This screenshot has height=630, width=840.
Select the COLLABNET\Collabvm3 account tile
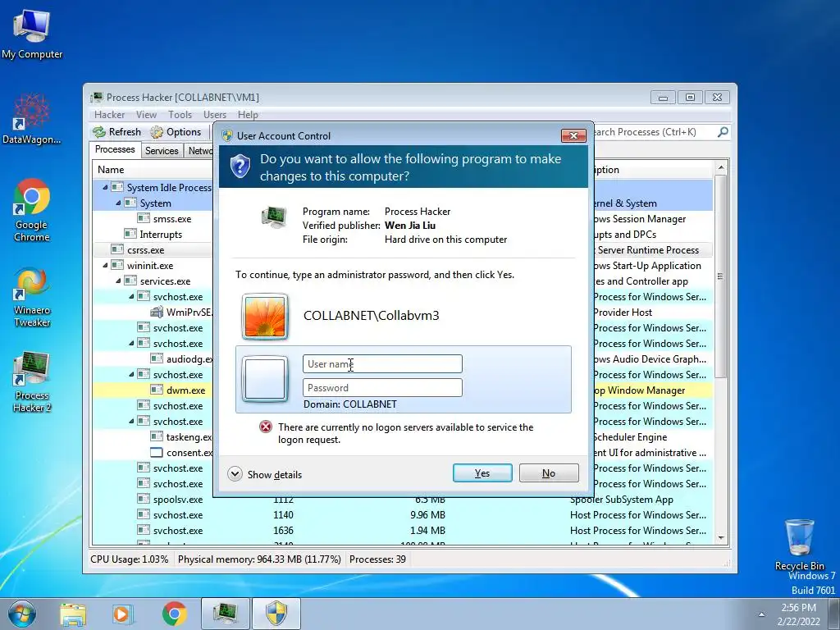coord(403,316)
